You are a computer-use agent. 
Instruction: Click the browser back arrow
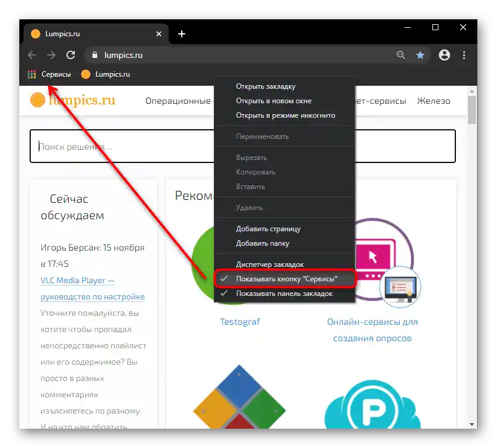tap(32, 55)
